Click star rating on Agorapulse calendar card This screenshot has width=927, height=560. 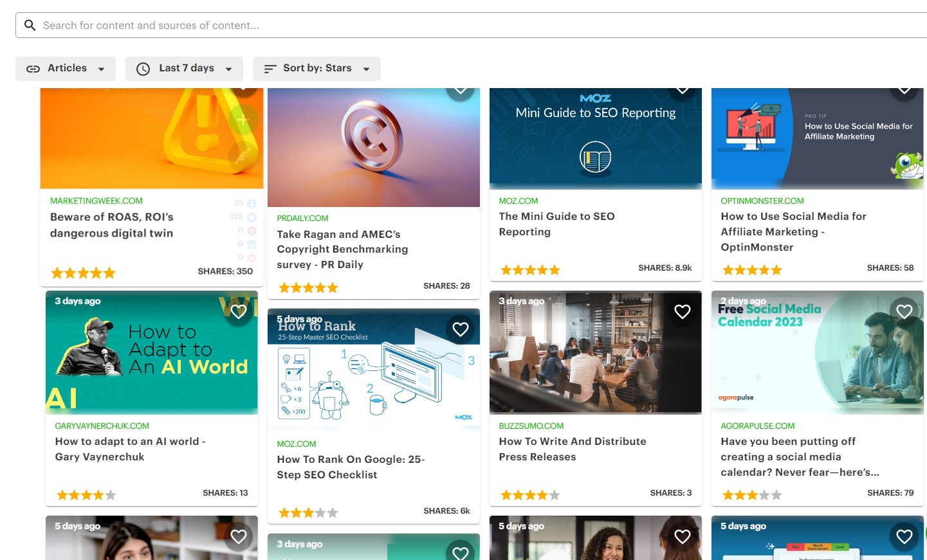click(752, 494)
